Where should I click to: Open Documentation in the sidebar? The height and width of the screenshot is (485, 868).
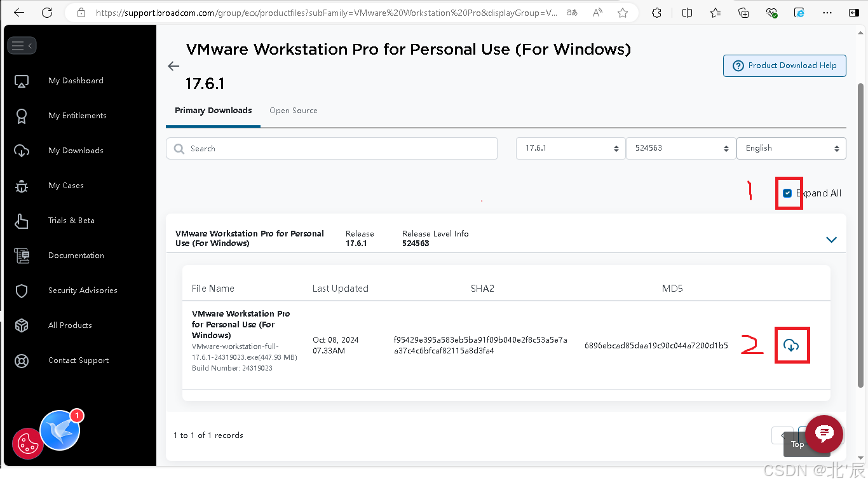76,256
